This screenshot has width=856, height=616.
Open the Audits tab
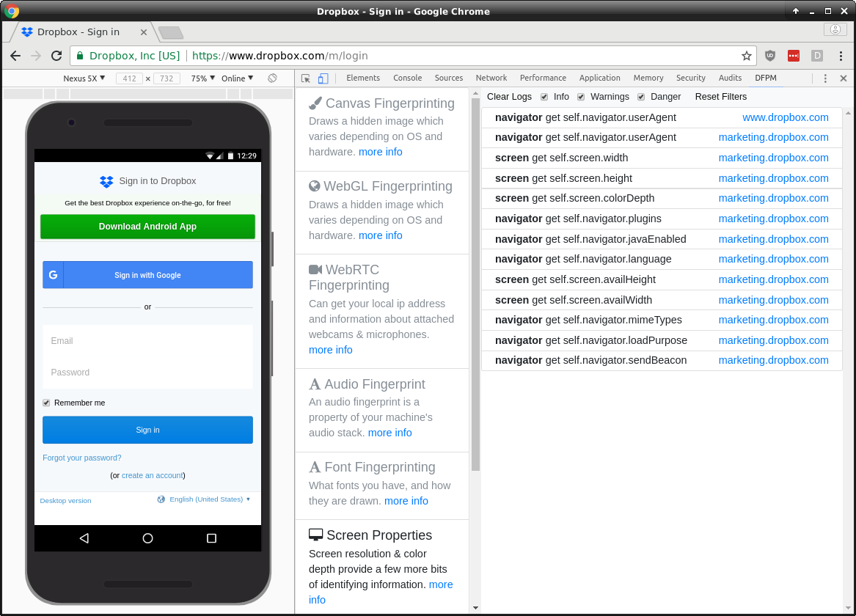[731, 78]
